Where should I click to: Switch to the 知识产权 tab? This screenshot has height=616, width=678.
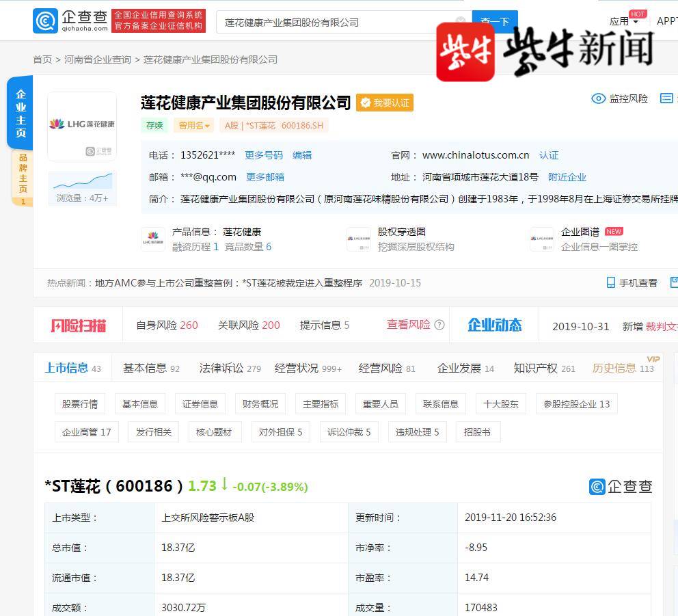535,368
